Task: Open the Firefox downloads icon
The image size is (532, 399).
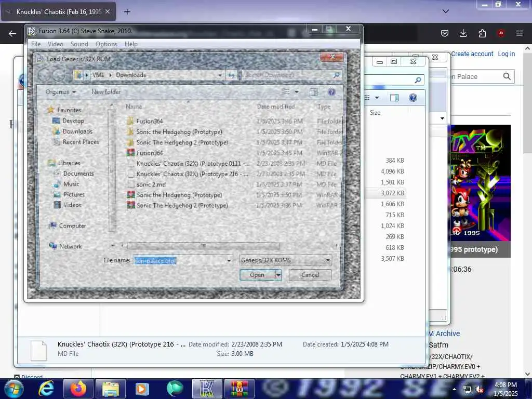Action: [x=463, y=33]
